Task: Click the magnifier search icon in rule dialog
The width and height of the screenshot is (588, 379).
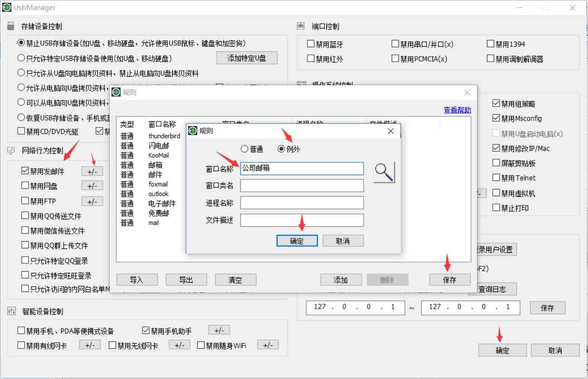Action: point(384,173)
